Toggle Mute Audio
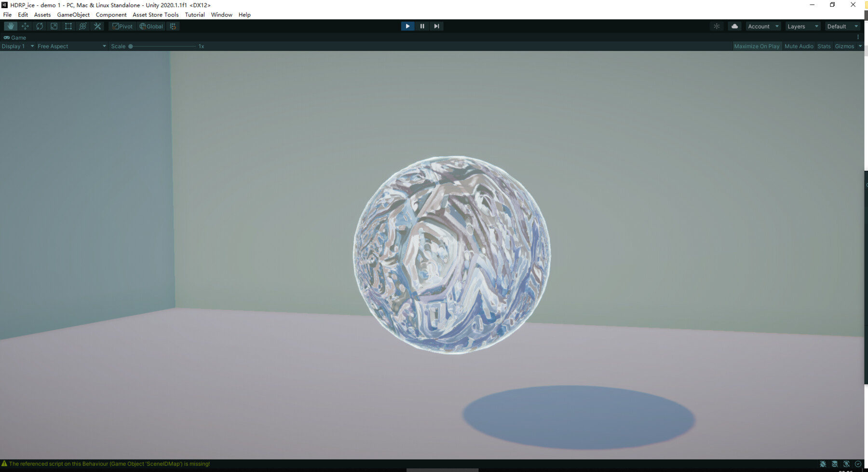The image size is (868, 472). point(799,46)
